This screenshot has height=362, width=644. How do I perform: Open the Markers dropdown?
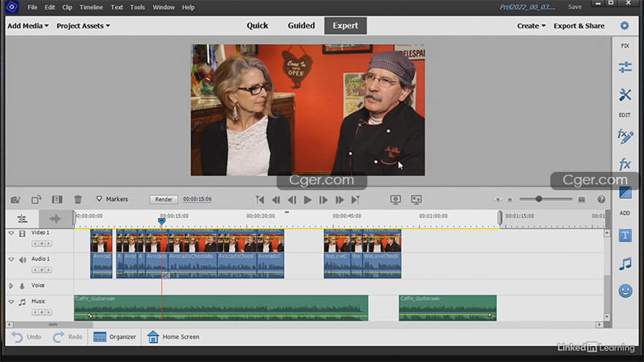pos(112,199)
